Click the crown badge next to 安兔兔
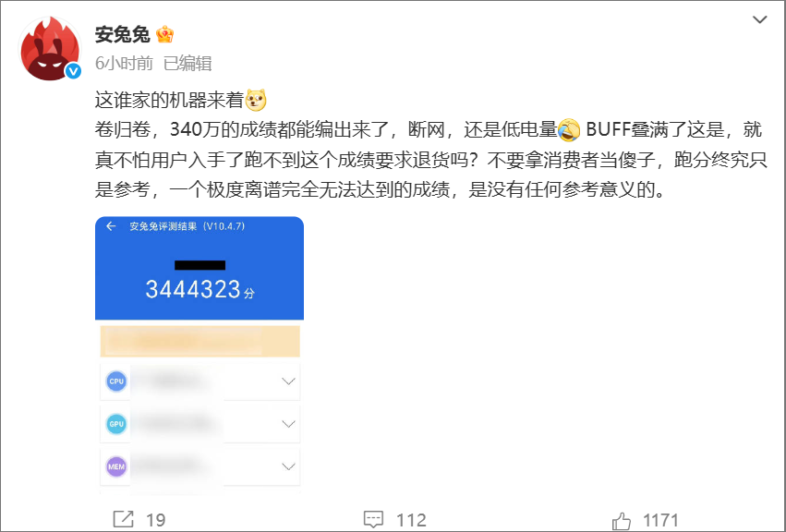 click(x=164, y=34)
